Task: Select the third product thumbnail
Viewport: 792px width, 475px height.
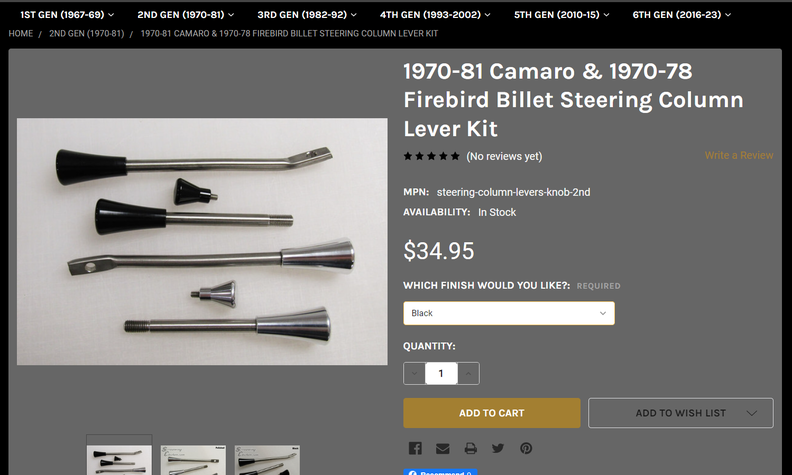Action: 267,460
